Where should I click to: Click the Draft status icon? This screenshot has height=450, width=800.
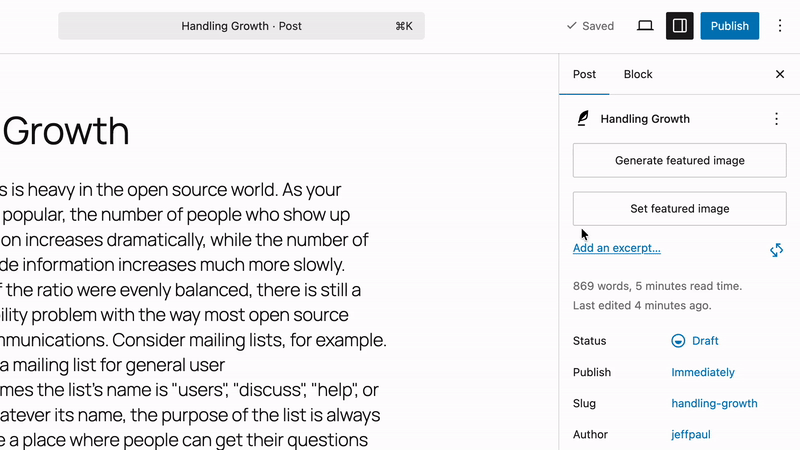(x=678, y=341)
